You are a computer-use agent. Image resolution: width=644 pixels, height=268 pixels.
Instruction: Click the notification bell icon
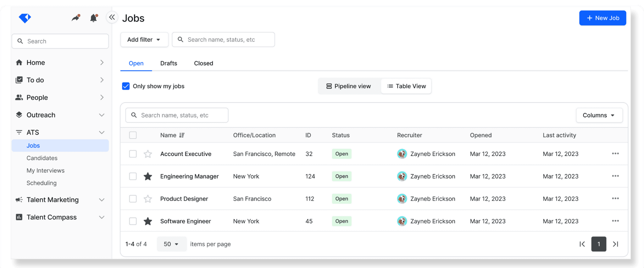93,18
